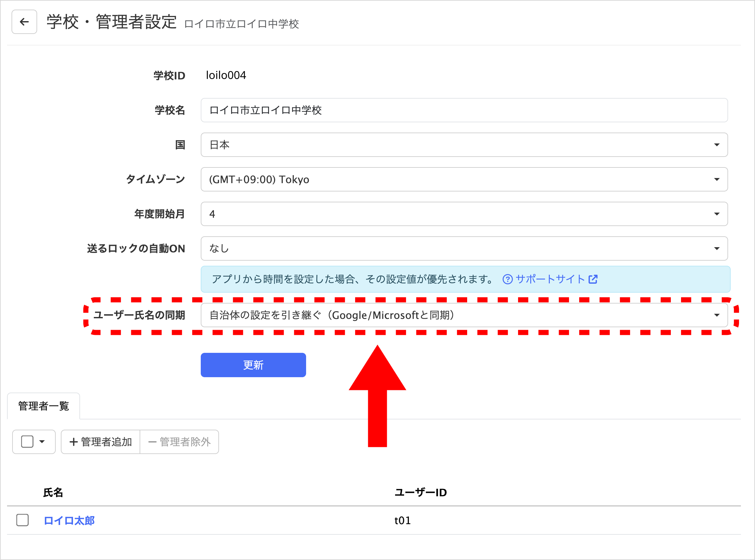The image size is (755, 560).
Task: Click the external link icon after サポートサイト
Action: click(x=593, y=279)
